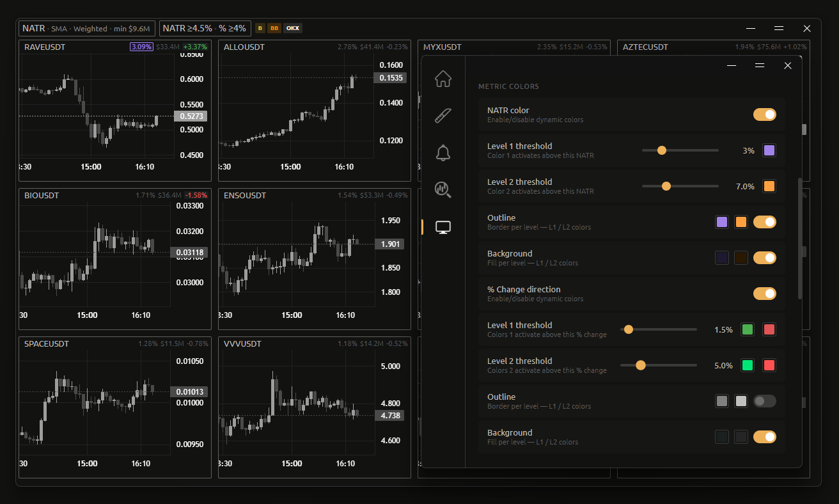The height and width of the screenshot is (504, 839).
Task: Open the ruler drawing tools section
Action: pyautogui.click(x=443, y=116)
